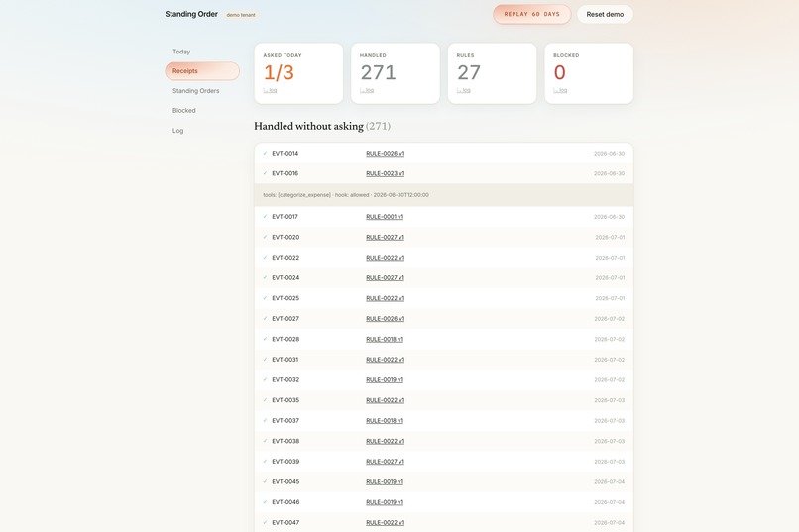Open RULE-0027 v1 link in EVT-0024 row
The image size is (799, 532).
click(x=386, y=278)
